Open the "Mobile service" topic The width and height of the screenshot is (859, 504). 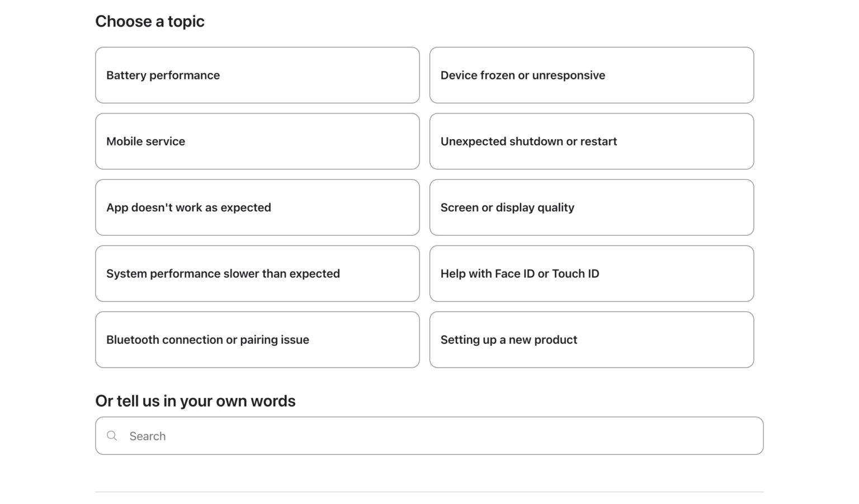coord(257,141)
